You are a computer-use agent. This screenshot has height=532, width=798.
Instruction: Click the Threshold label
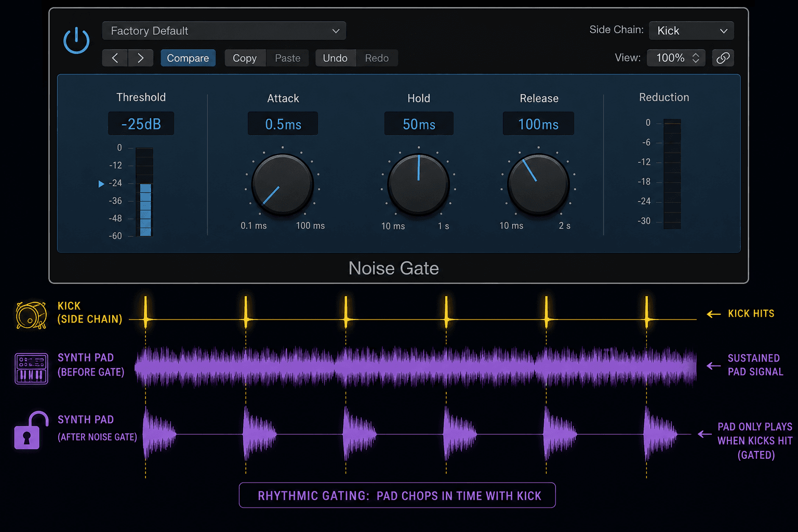point(141,97)
